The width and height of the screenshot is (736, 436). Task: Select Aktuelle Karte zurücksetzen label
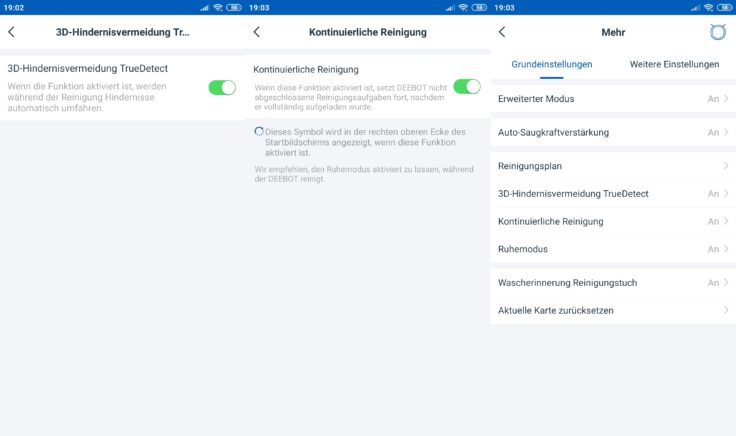556,310
